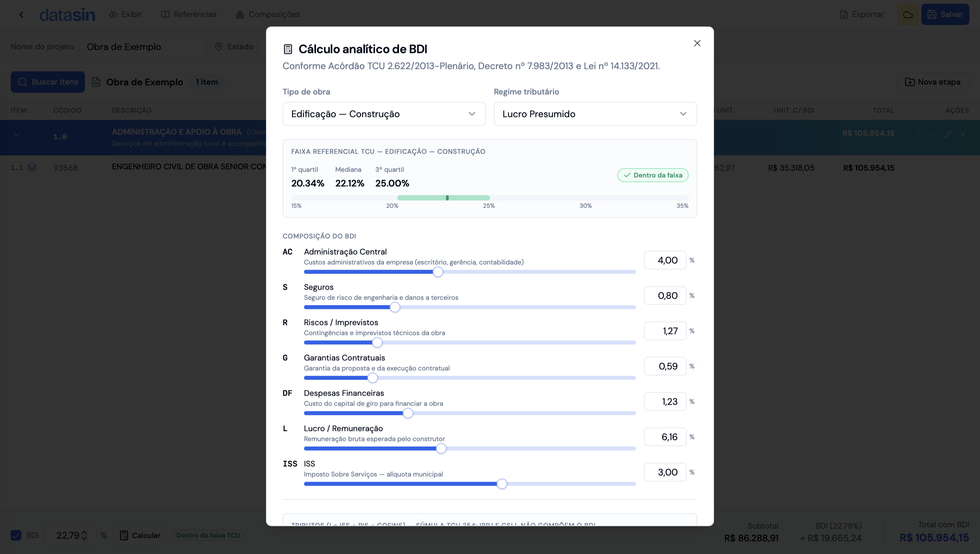The width and height of the screenshot is (980, 554).
Task: Click the Administração Central slider handle
Action: click(x=438, y=272)
